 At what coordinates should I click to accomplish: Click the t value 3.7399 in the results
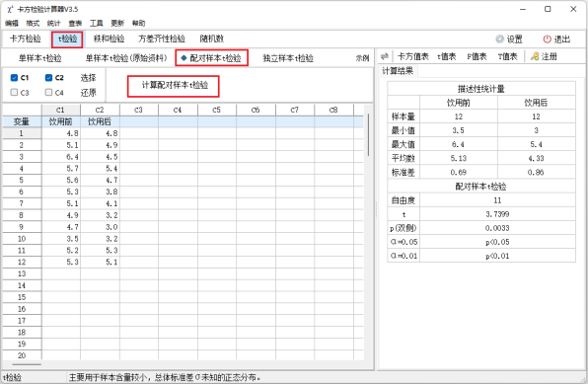497,214
